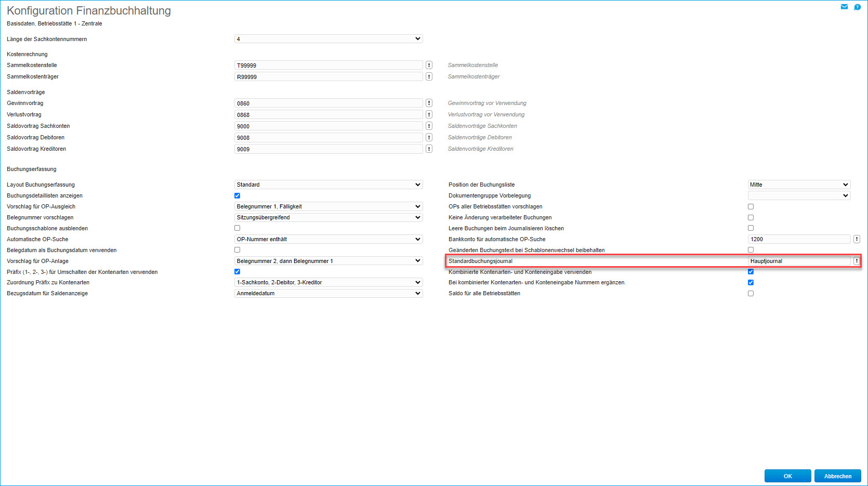Toggle Präfix für Umschalten der Kontenarten checkbox
Image resolution: width=868 pixels, height=486 pixels.
[x=237, y=272]
